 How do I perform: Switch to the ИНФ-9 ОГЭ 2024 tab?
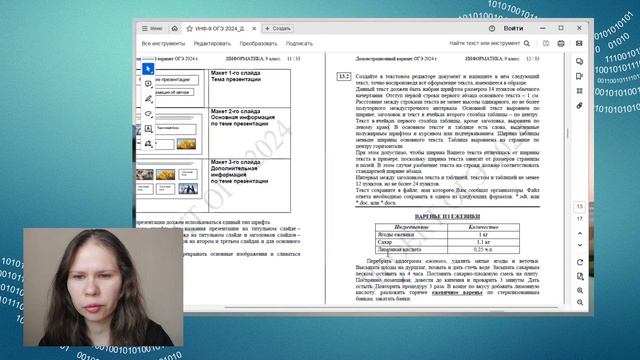tap(220, 29)
